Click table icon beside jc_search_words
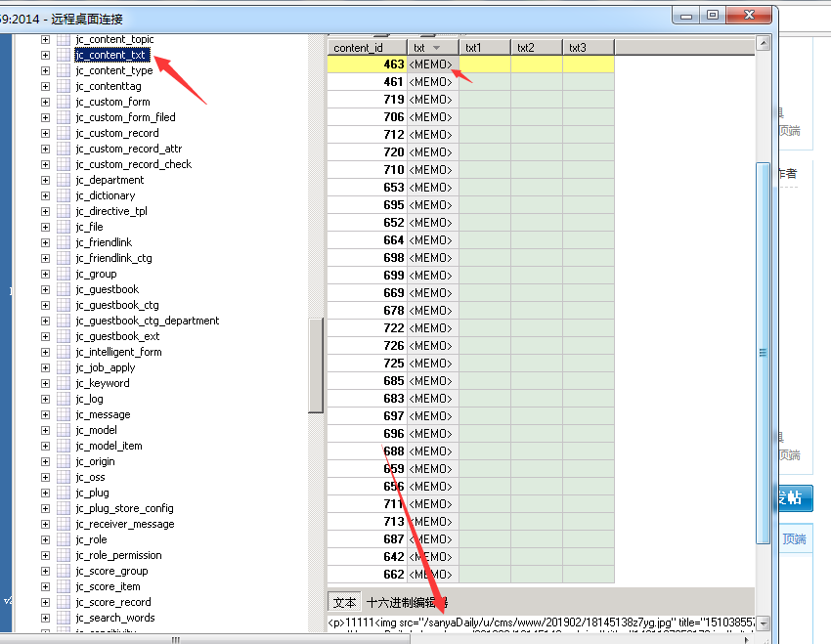Image resolution: width=831 pixels, height=644 pixels. pos(64,618)
